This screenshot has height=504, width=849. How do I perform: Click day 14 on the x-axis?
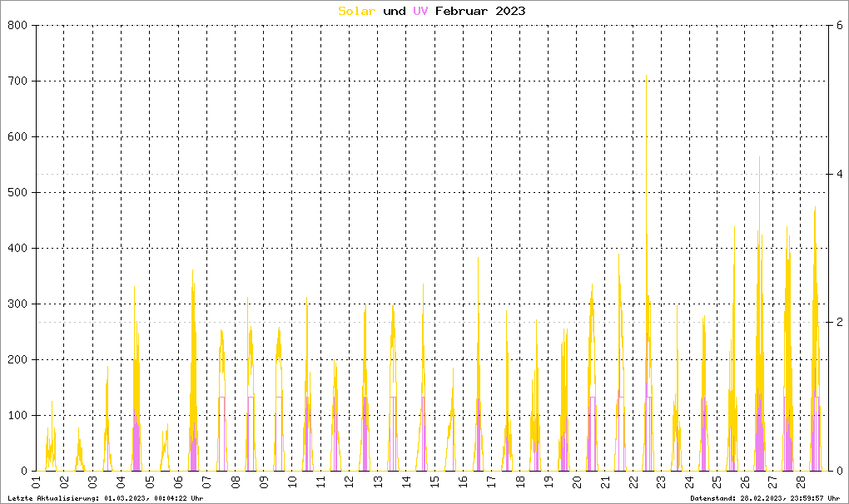[x=405, y=482]
